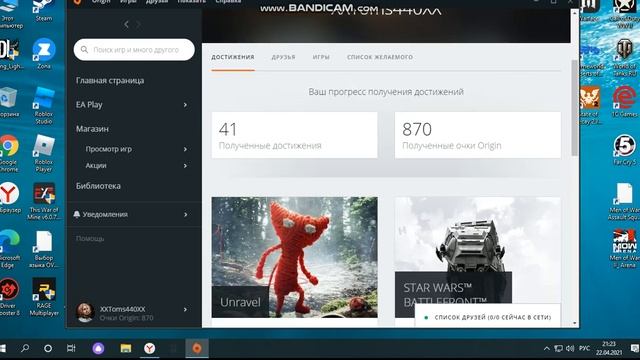Screen dimensions: 640x360
Task: Show hidden tray icons chevron
Action: tap(547, 348)
